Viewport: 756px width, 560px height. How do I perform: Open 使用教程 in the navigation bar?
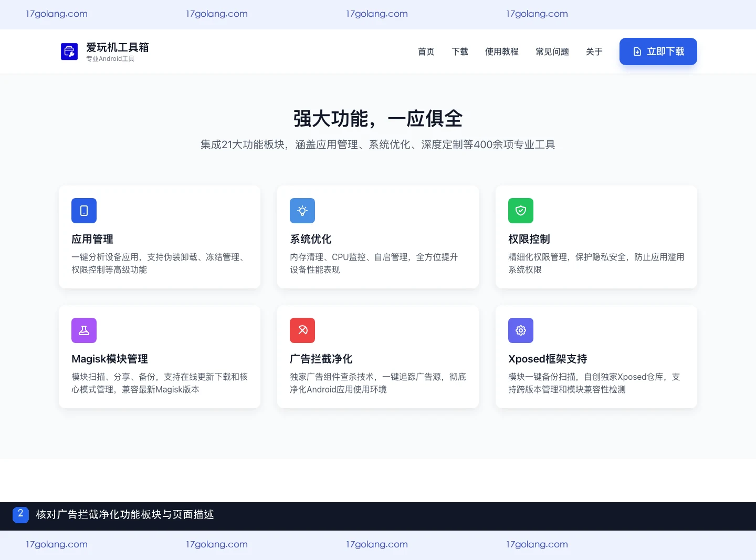point(502,51)
